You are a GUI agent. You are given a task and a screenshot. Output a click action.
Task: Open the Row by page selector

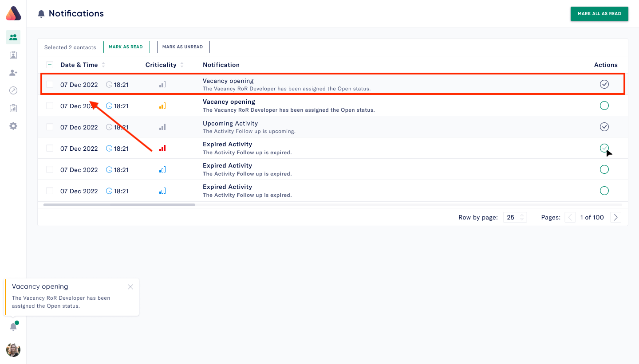[x=515, y=217]
